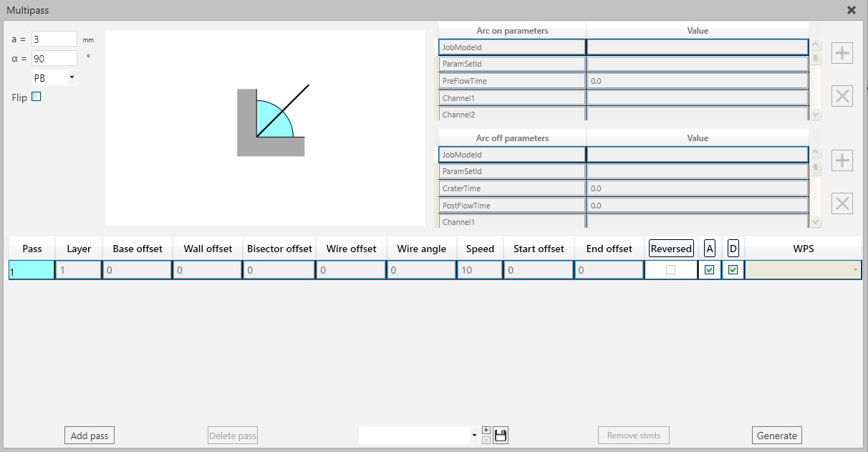
Task: Click the Speed field for pass 1
Action: [x=479, y=270]
